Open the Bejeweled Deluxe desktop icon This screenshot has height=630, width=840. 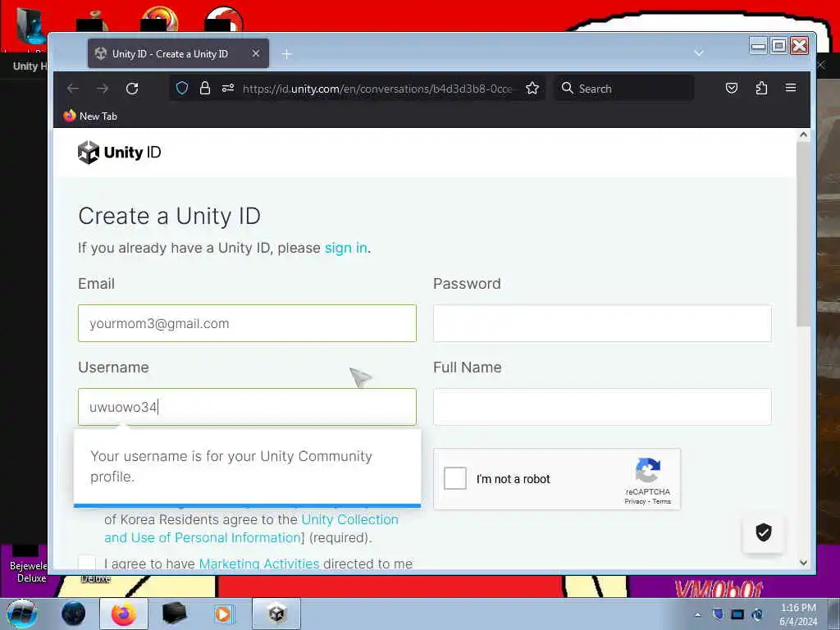point(28,566)
